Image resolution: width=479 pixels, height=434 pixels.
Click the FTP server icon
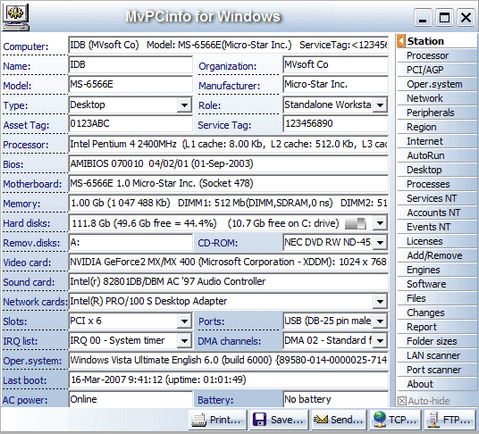click(433, 420)
